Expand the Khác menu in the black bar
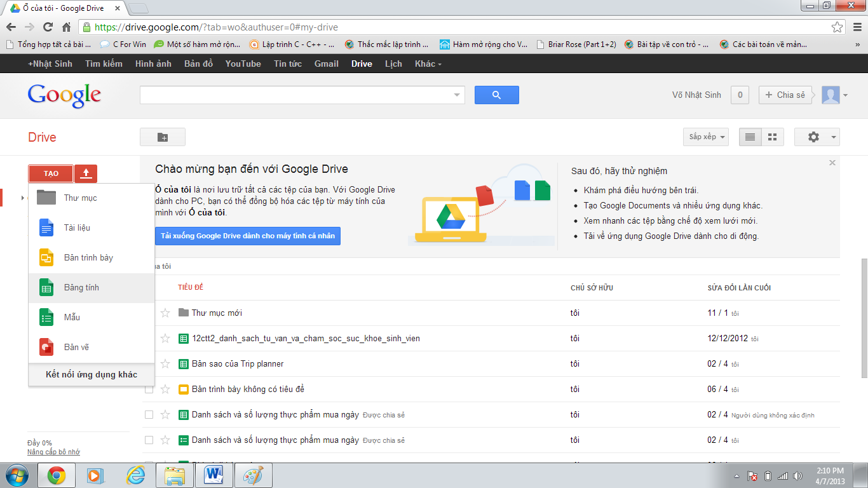The image size is (868, 488). point(428,64)
